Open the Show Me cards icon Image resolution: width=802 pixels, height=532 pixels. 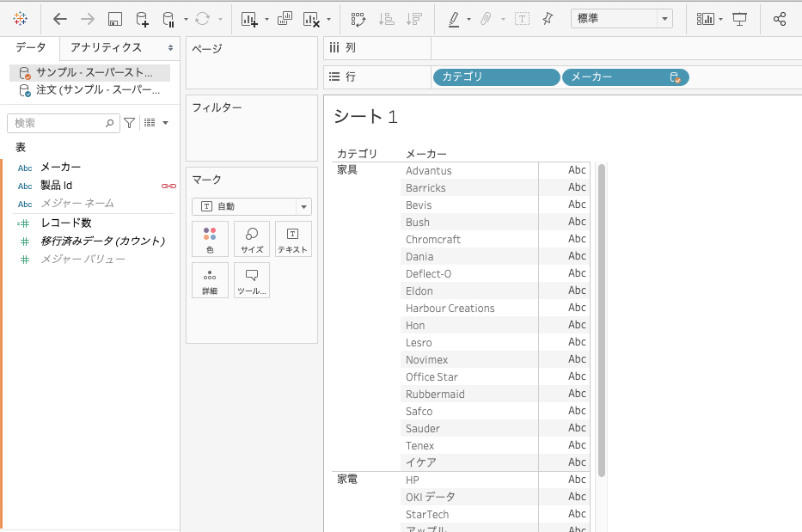pos(706,19)
